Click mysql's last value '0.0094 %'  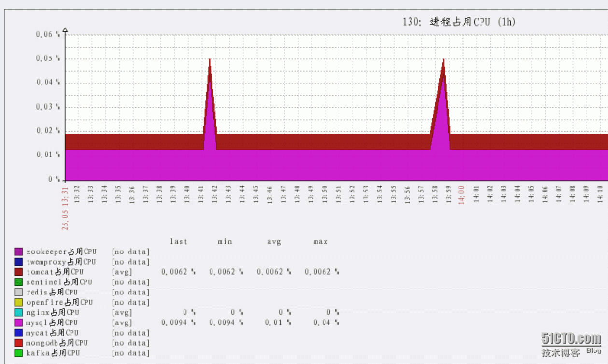click(178, 322)
